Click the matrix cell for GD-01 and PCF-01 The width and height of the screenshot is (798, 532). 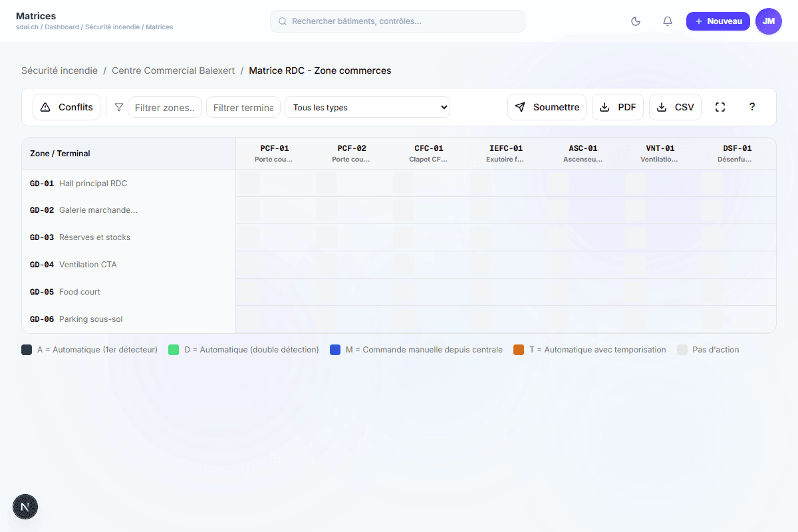click(x=249, y=183)
